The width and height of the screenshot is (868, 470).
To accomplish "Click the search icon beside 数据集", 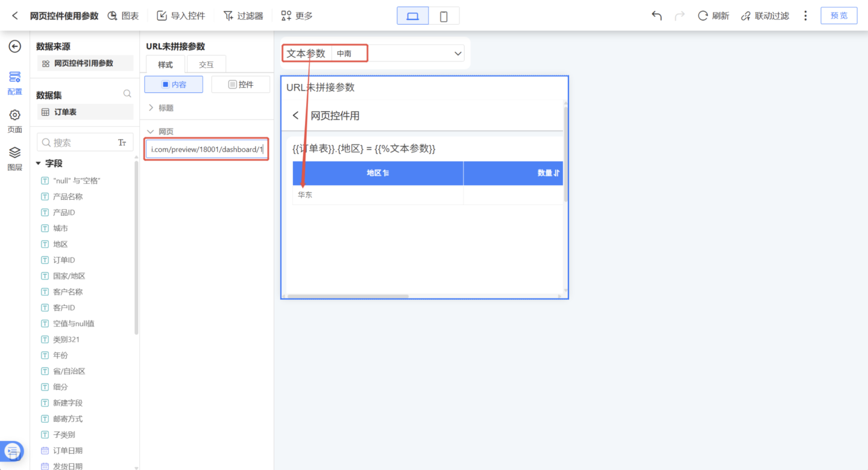I will coord(127,94).
